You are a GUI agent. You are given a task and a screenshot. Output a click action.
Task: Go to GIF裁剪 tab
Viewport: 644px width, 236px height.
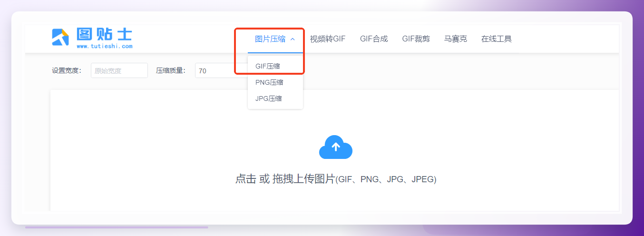click(x=416, y=39)
